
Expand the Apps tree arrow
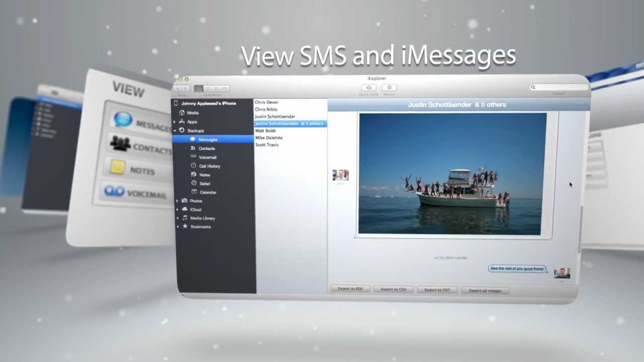[175, 122]
